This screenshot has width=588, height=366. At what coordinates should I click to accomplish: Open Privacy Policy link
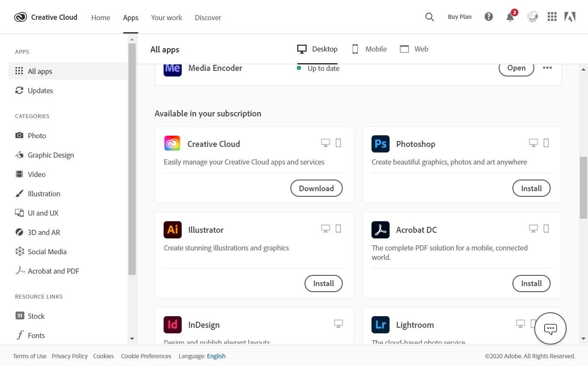(x=70, y=356)
